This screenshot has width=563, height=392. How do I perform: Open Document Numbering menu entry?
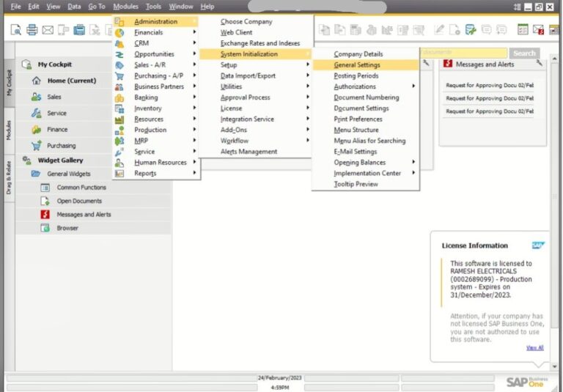pyautogui.click(x=366, y=97)
